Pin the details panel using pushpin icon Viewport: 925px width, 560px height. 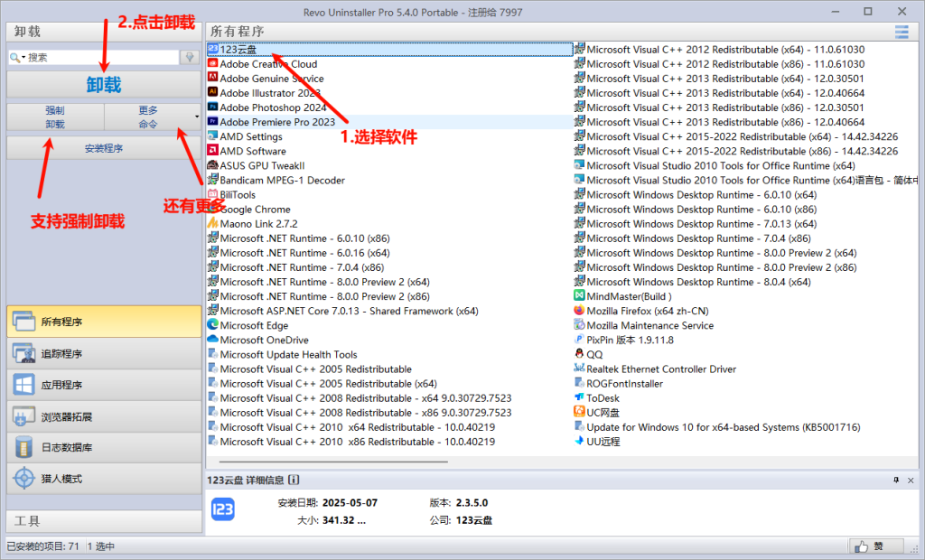pyautogui.click(x=896, y=480)
